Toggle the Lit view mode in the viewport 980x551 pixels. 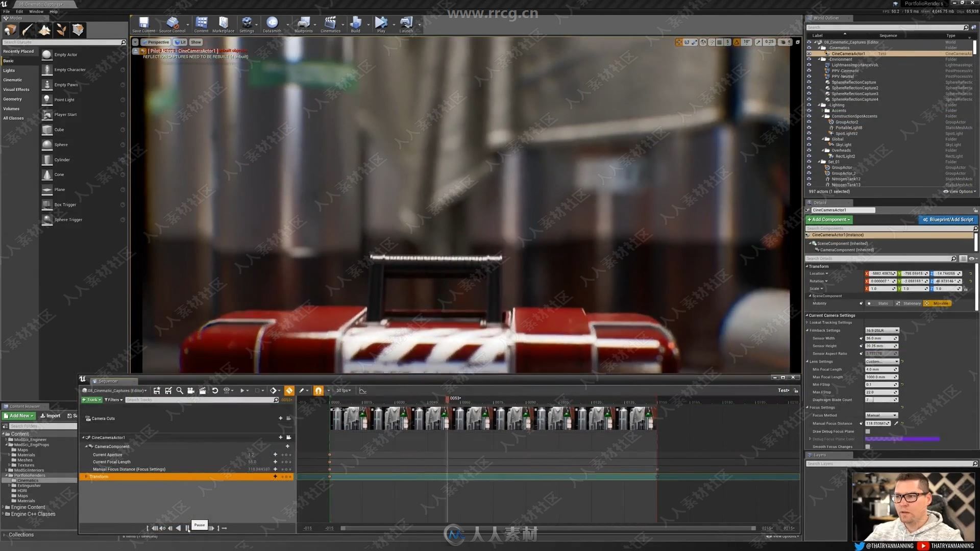tap(180, 42)
